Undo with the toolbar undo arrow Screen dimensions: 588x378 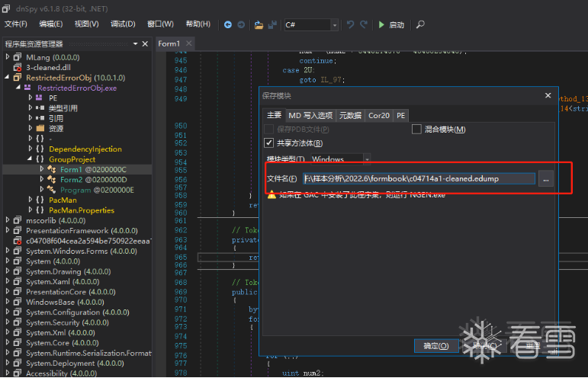tap(350, 24)
